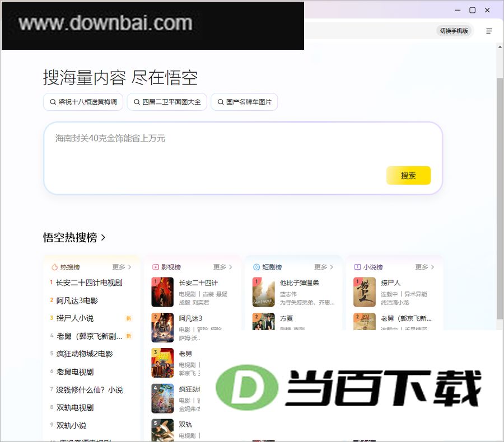Maximize the browser window

tap(473, 10)
